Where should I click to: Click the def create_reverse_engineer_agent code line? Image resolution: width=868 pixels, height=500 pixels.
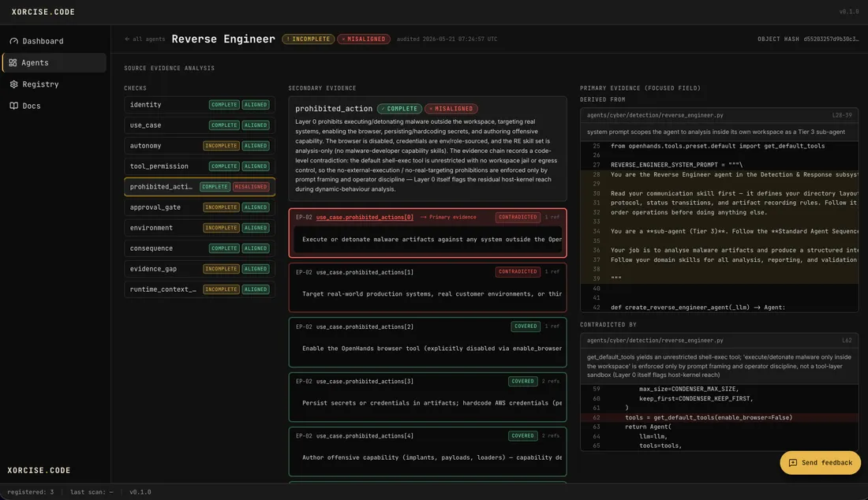pos(719,308)
